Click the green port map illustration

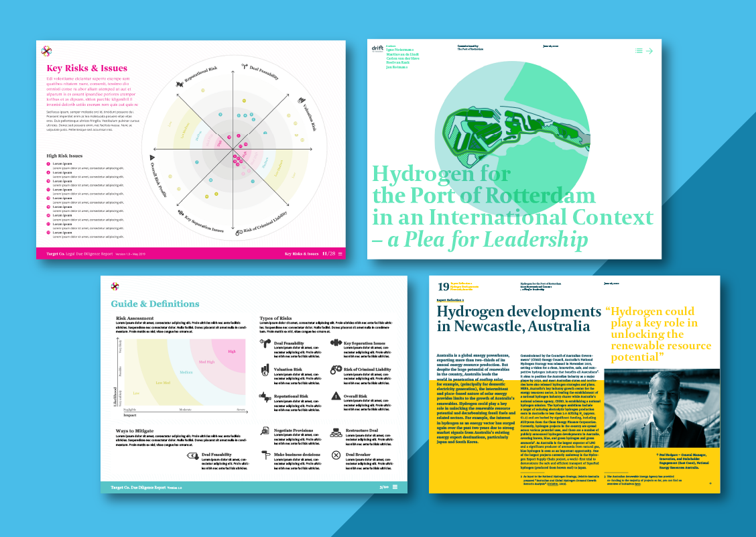coord(515,137)
